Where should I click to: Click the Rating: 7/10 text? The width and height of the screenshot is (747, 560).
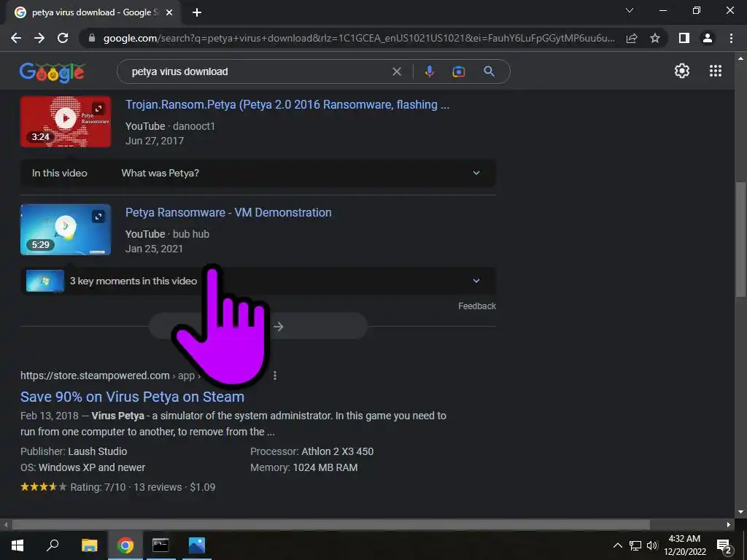(98, 487)
